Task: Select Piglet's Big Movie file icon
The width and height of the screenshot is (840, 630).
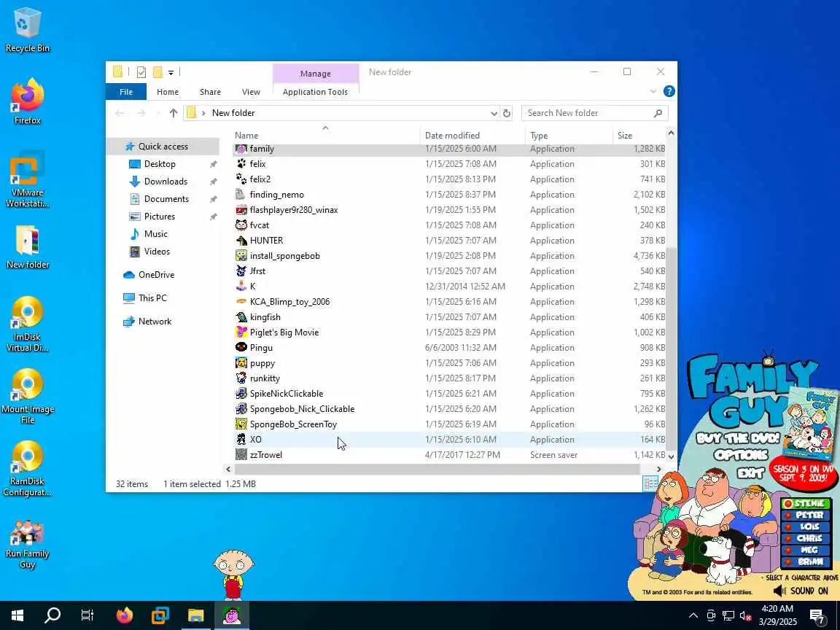Action: pos(241,332)
